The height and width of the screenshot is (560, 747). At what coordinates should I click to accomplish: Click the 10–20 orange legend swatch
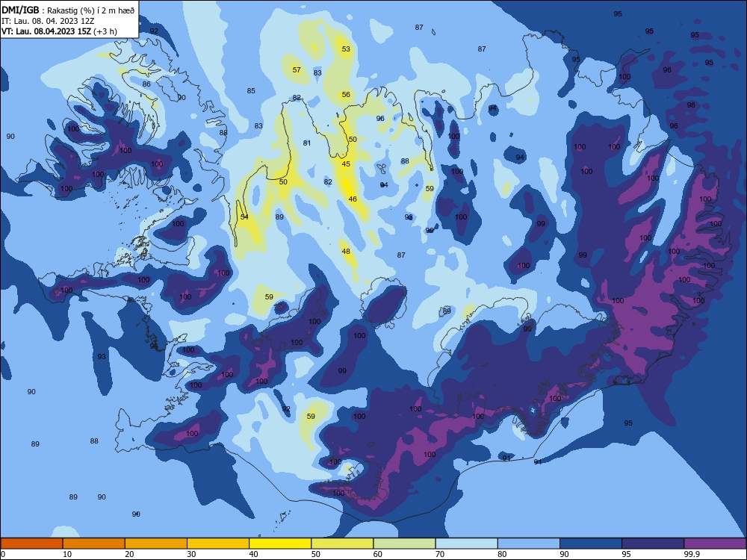94,544
